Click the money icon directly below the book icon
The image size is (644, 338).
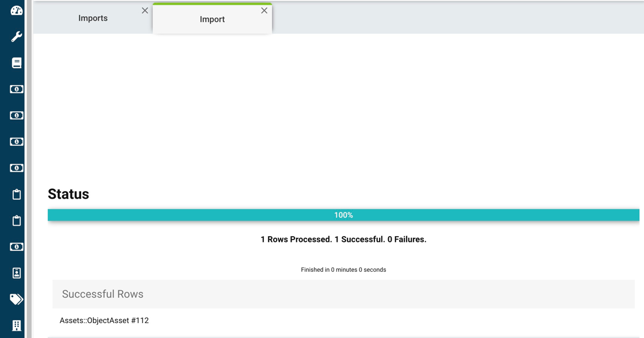click(x=16, y=89)
